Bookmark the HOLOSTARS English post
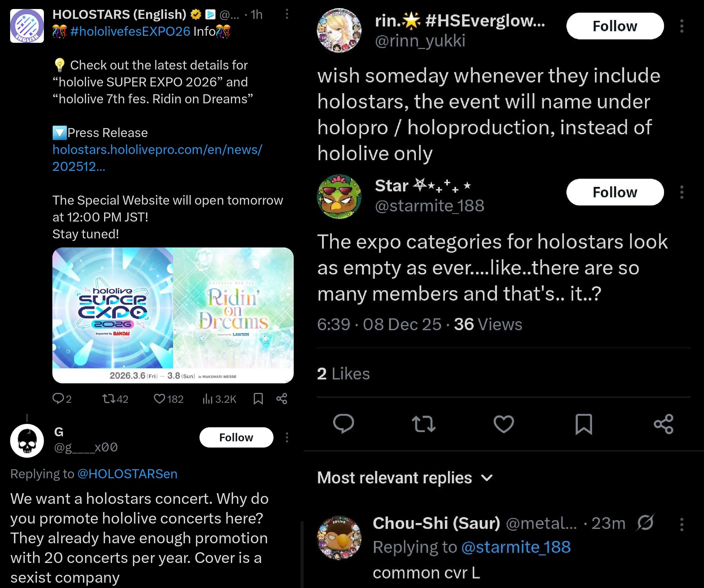 (x=258, y=399)
